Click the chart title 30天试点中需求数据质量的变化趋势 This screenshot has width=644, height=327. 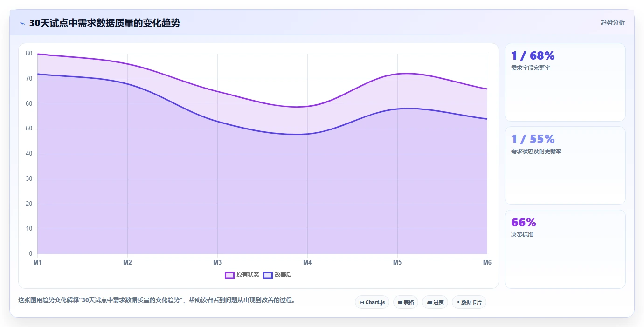coord(104,23)
